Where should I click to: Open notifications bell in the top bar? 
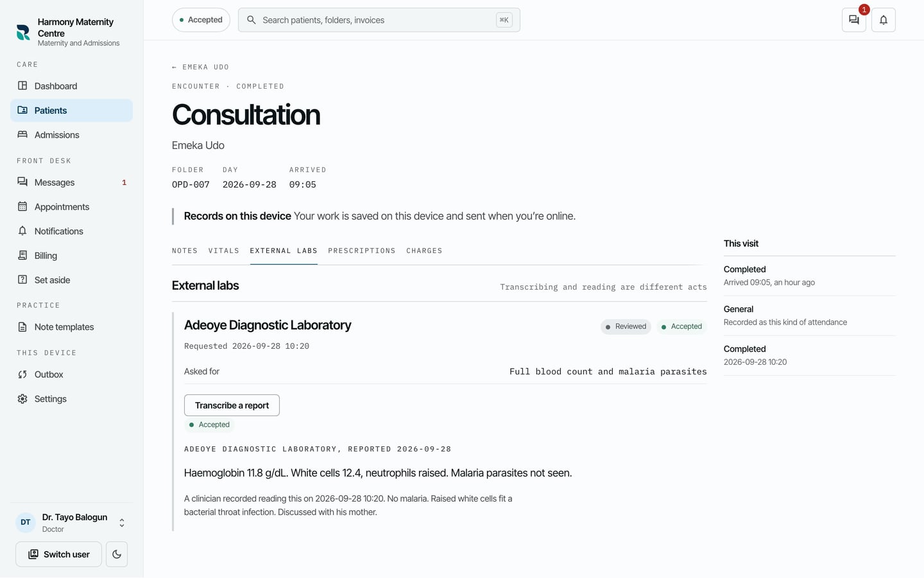pyautogui.click(x=884, y=20)
